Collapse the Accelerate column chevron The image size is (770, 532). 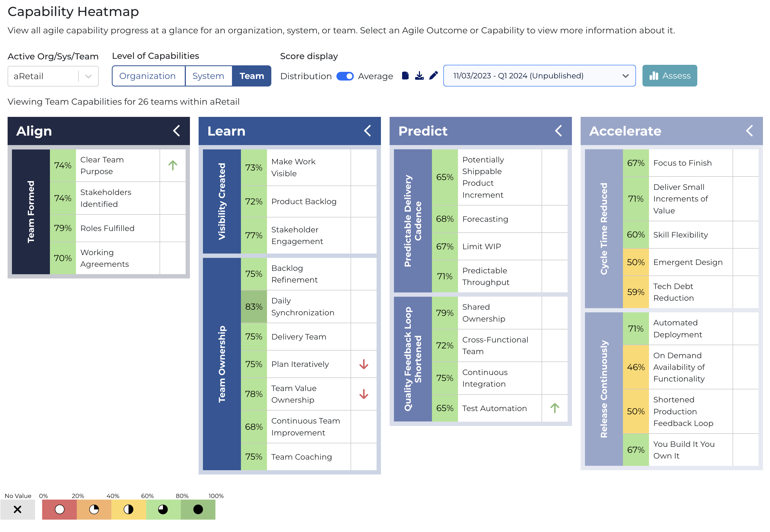coord(749,131)
